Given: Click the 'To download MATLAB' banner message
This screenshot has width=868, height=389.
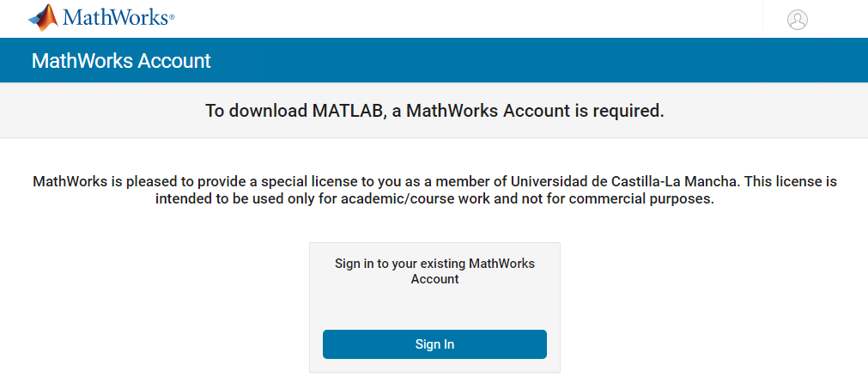Looking at the screenshot, I should click(434, 111).
